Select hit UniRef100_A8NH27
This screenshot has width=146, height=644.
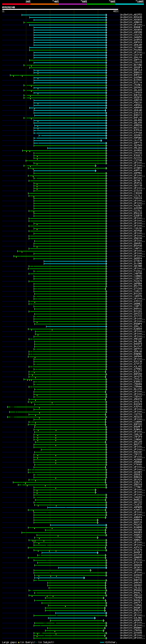[x=131, y=540]
